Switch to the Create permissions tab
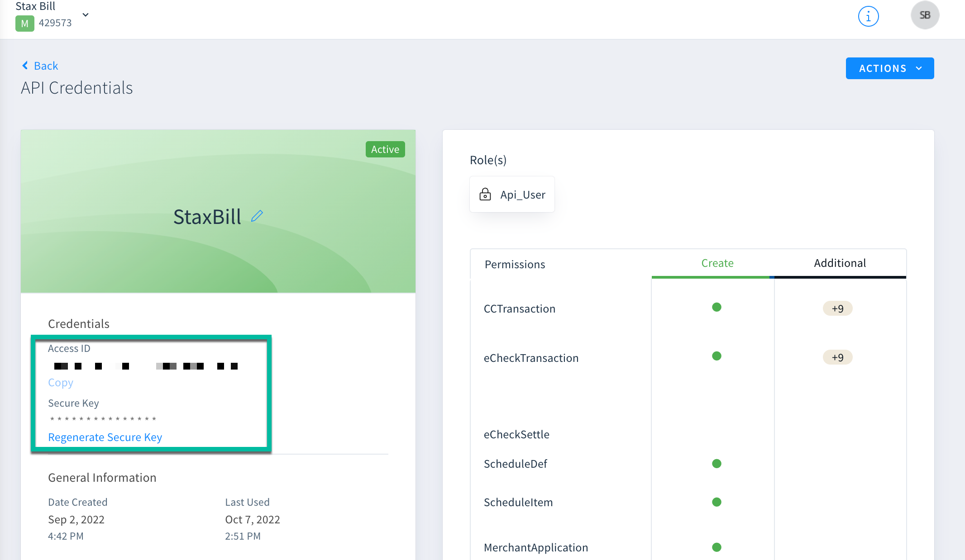The height and width of the screenshot is (560, 965). click(717, 263)
